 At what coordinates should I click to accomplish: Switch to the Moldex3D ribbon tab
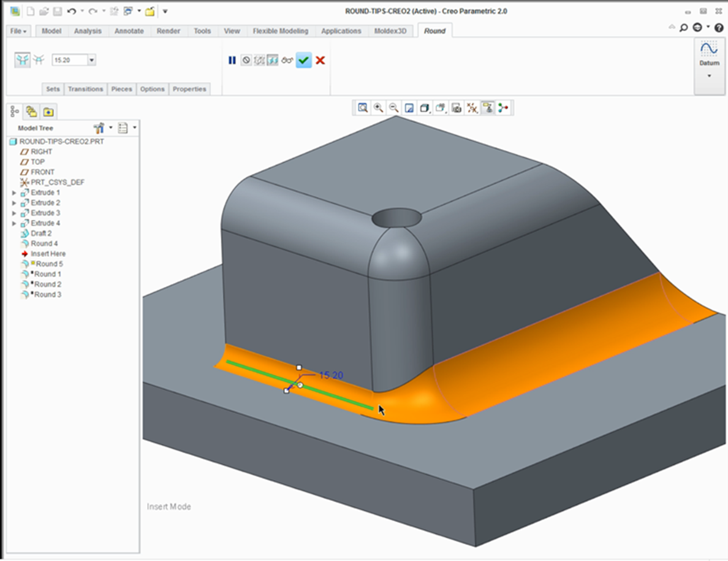coord(390,31)
